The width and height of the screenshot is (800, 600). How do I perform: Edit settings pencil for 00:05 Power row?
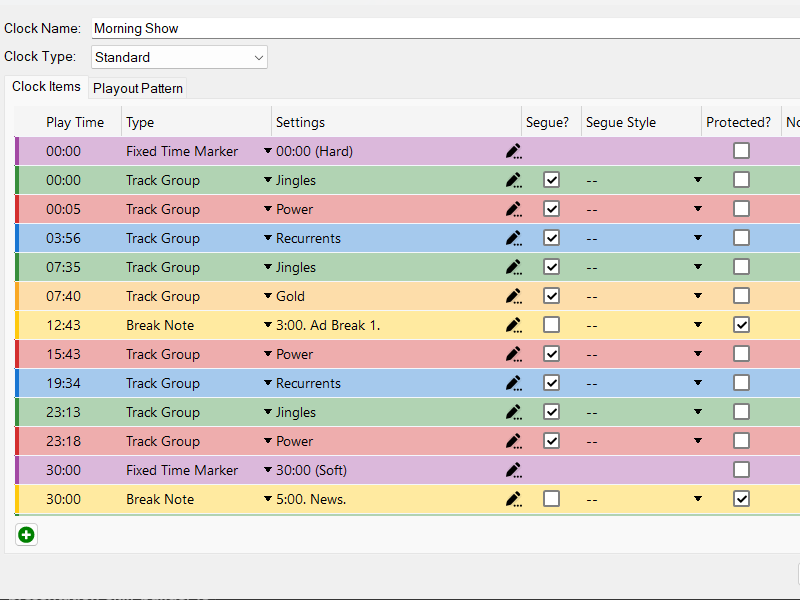click(513, 209)
